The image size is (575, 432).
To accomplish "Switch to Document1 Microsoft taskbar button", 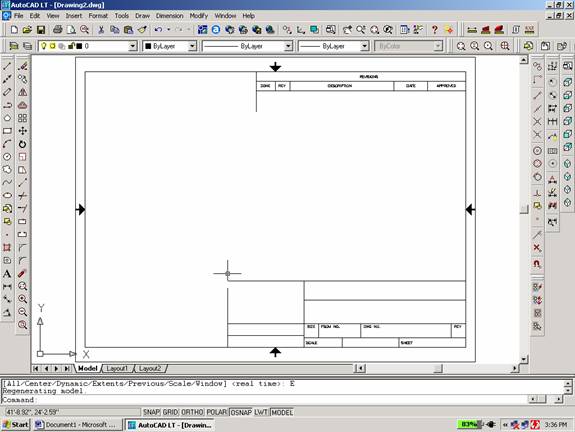I will [x=76, y=425].
